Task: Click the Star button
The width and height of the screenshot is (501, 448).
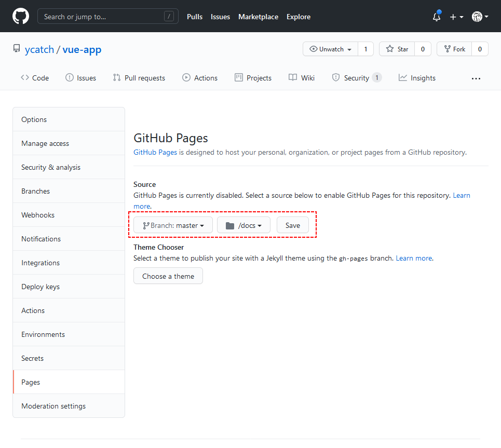Action: click(397, 49)
